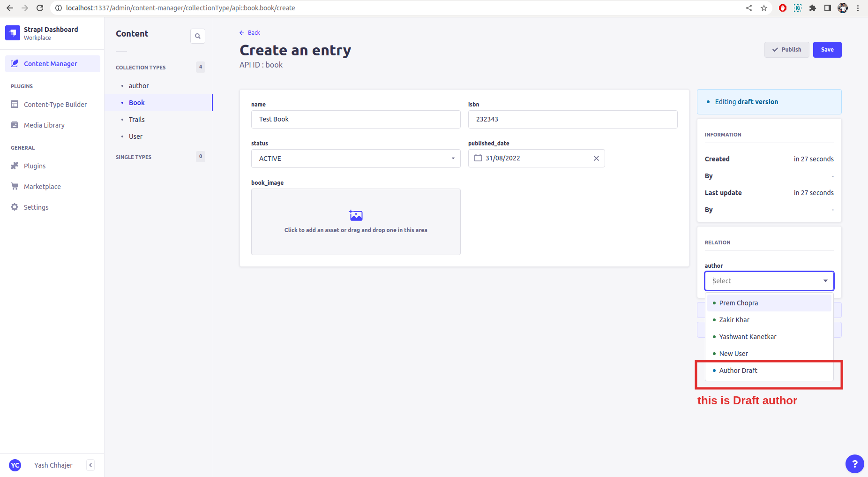Open Content-Type Builder in the sidebar
This screenshot has height=477, width=868.
(55, 105)
